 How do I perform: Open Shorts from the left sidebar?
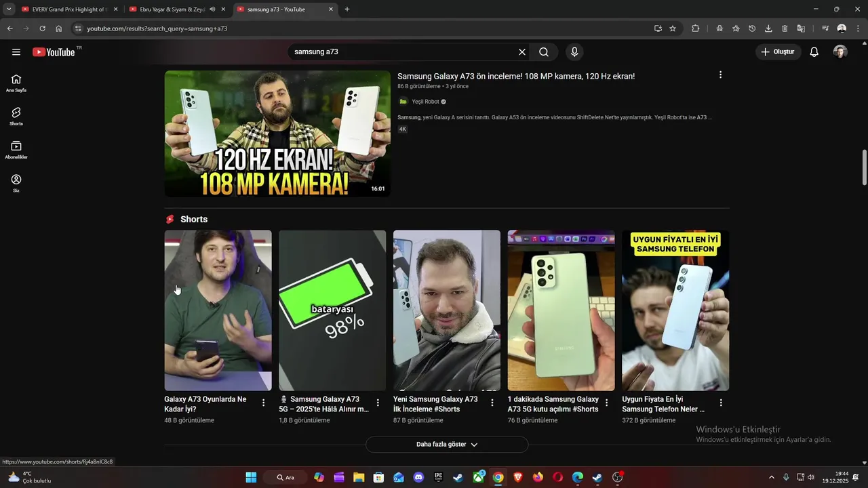16,117
